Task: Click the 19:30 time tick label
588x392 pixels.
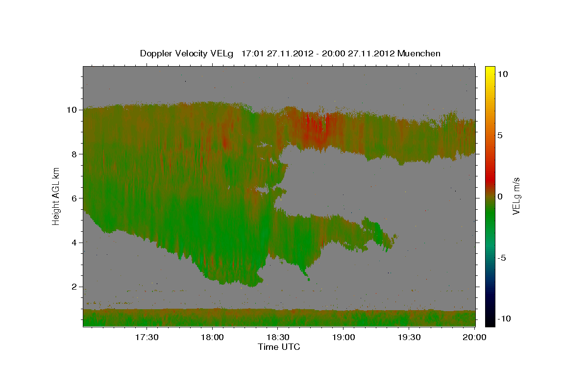Action: [x=409, y=338]
